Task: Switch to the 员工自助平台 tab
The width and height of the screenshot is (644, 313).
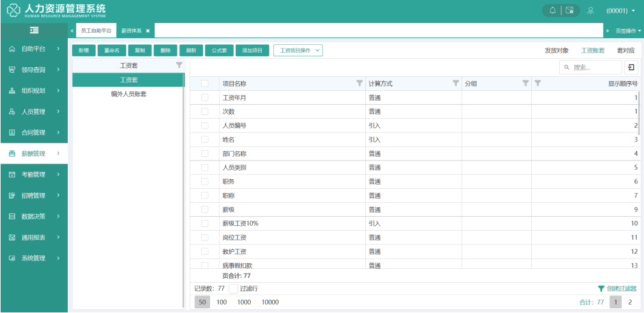Action: pos(97,30)
